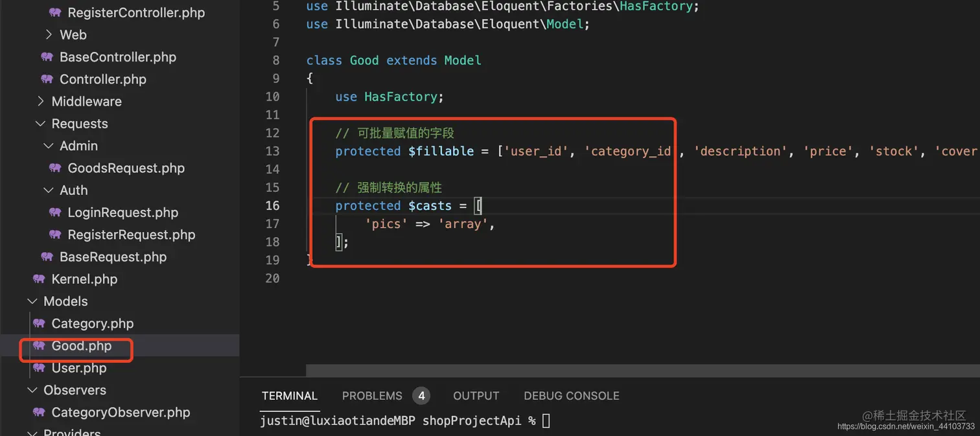Click 'category_id' string in fillable array
This screenshot has width=980, height=436.
632,151
